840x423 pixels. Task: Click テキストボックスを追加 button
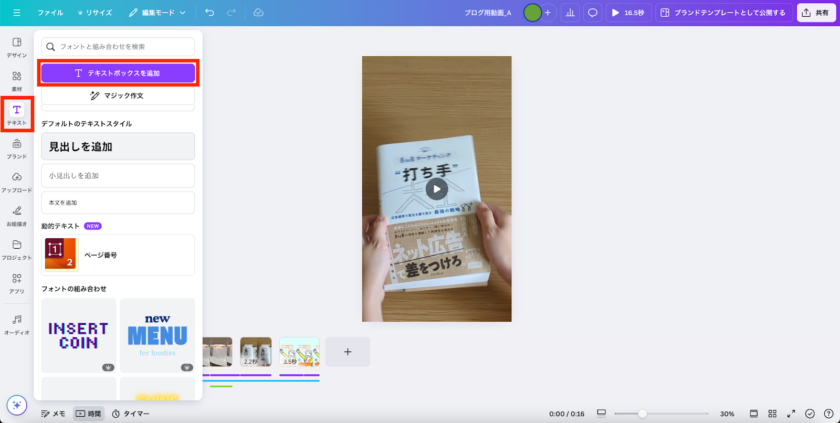point(118,73)
